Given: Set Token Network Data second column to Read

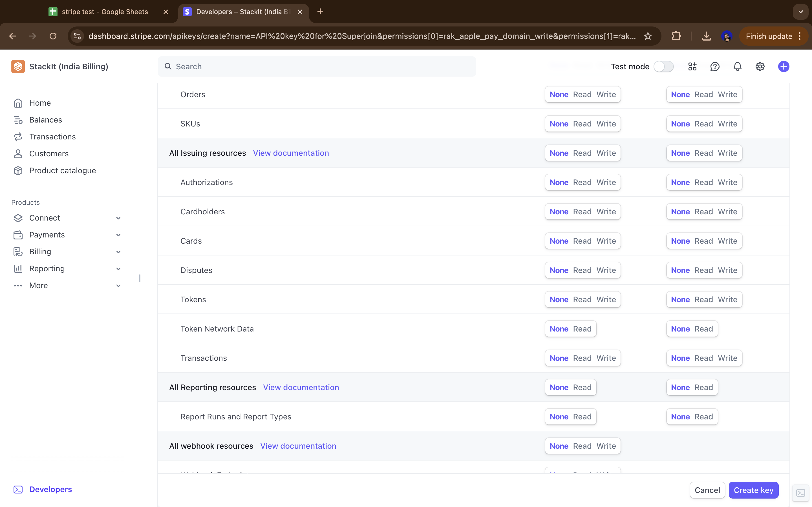Looking at the screenshot, I should pos(704,329).
